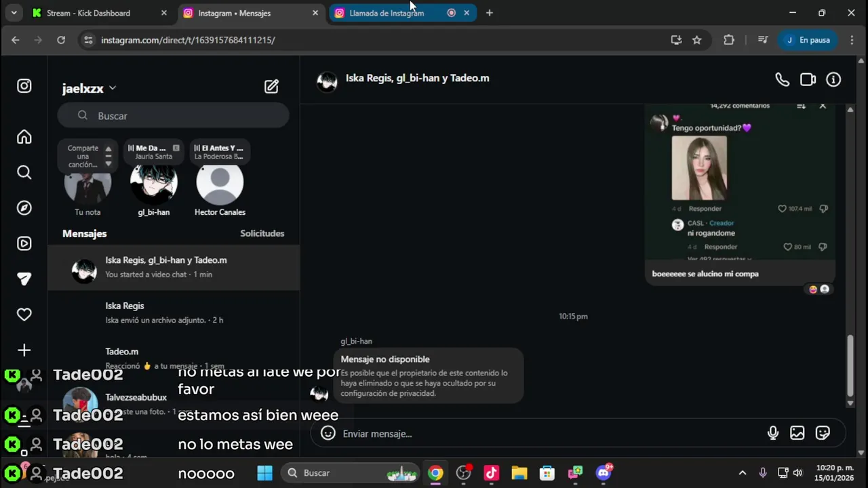Click the En pausa profile button

pyautogui.click(x=808, y=40)
